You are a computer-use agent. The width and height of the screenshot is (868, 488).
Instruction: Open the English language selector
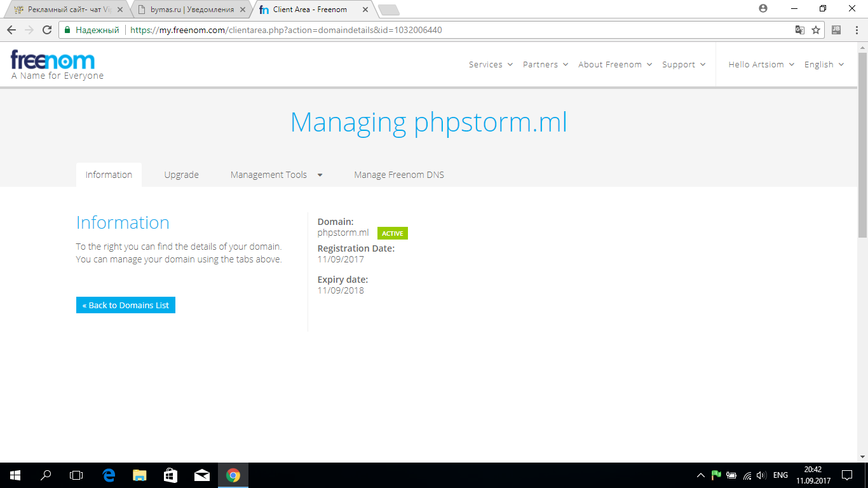tap(824, 64)
